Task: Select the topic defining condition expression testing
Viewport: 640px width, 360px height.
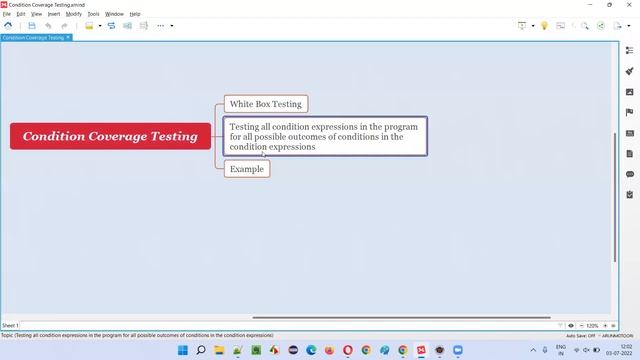Action: point(325,136)
